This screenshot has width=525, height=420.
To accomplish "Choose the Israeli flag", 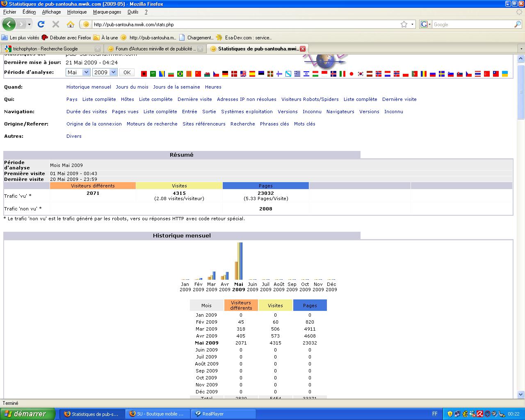I will [306, 74].
